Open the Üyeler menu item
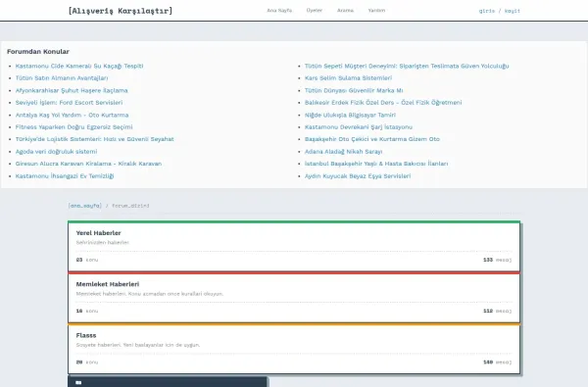The width and height of the screenshot is (588, 387). pos(315,11)
